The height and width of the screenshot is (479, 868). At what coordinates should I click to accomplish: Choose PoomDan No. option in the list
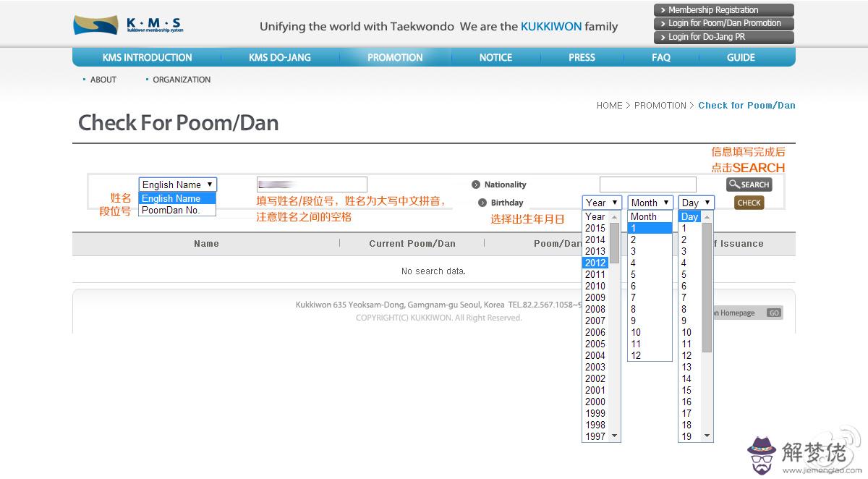tap(177, 210)
